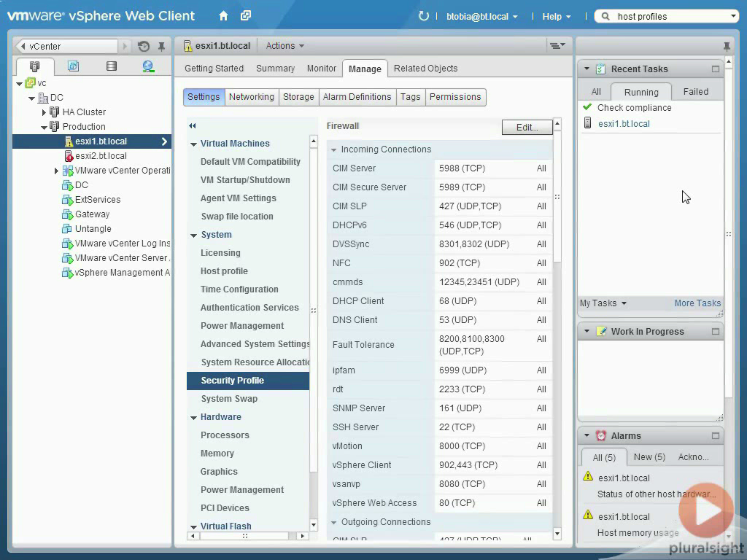This screenshot has width=747, height=560.
Task: Open the Actions dropdown menu
Action: point(285,46)
